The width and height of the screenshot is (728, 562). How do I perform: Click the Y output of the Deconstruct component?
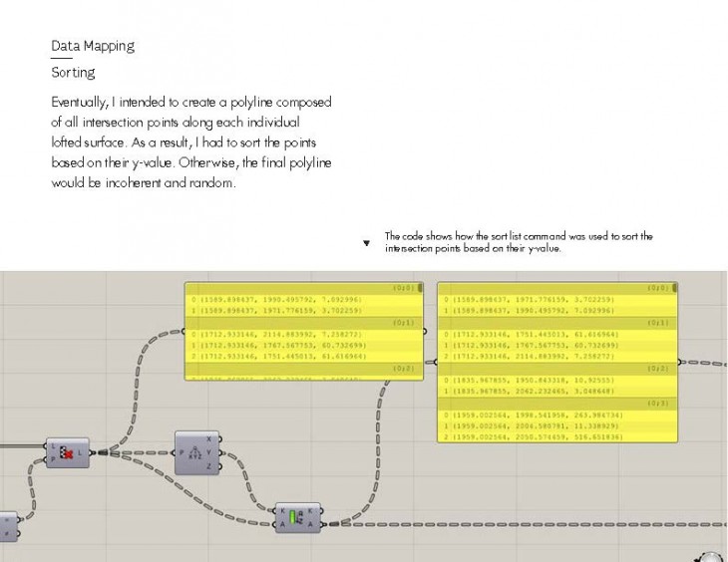tap(208, 452)
